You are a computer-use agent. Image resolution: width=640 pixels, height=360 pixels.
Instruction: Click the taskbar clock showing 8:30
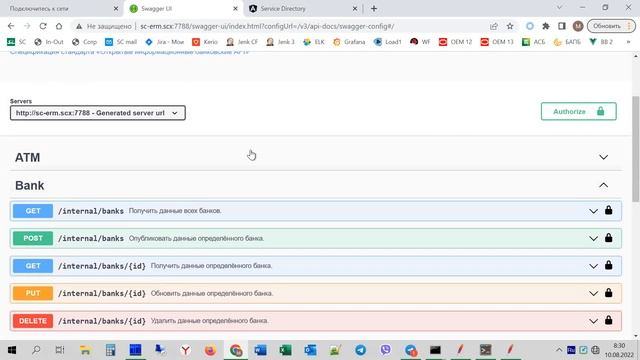point(619,350)
